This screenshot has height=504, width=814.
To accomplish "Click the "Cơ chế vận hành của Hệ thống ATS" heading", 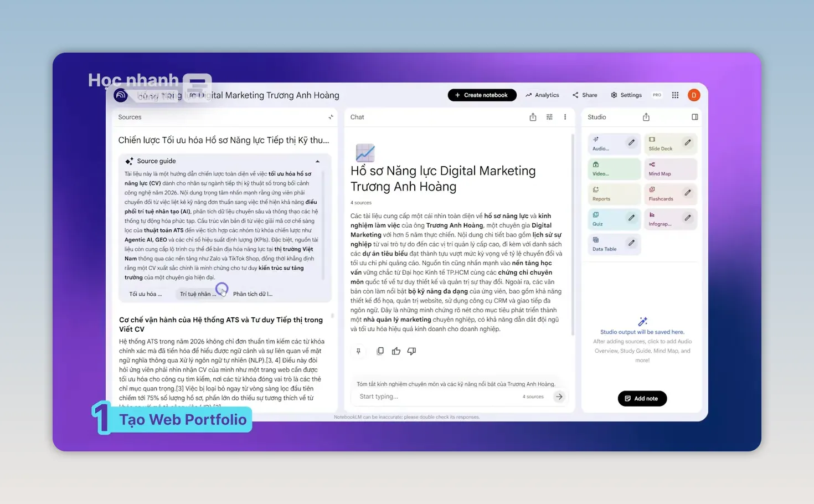I will click(x=221, y=324).
